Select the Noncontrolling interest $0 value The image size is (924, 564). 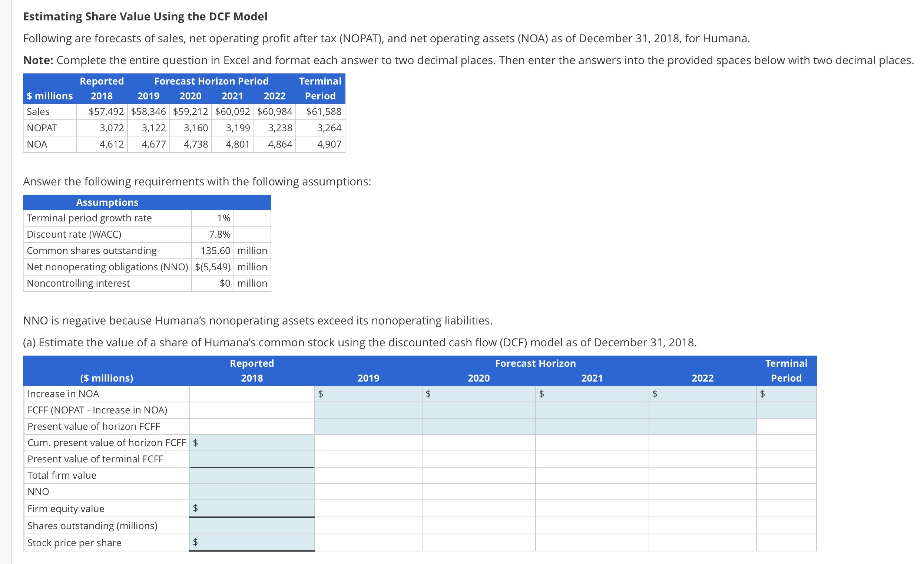coord(225,283)
